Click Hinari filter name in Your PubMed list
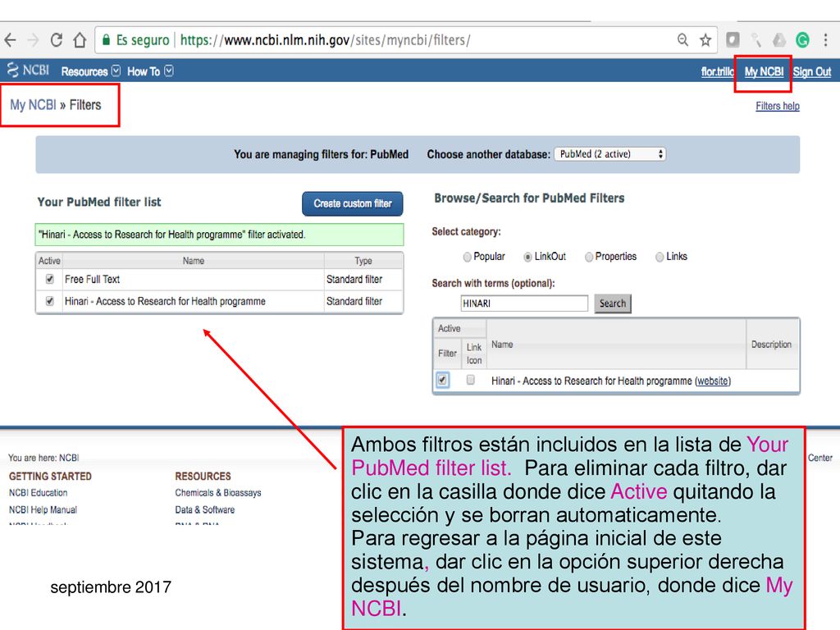This screenshot has width=840, height=630. [x=165, y=301]
